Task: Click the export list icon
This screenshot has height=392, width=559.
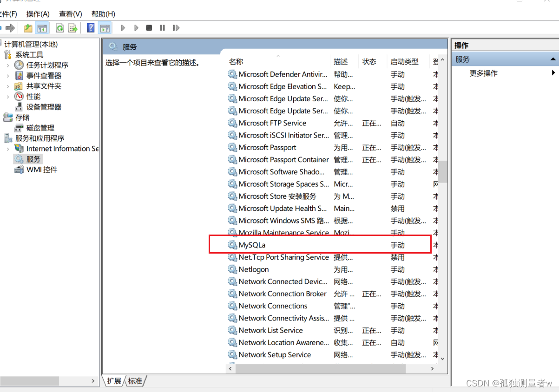Action: pos(72,27)
